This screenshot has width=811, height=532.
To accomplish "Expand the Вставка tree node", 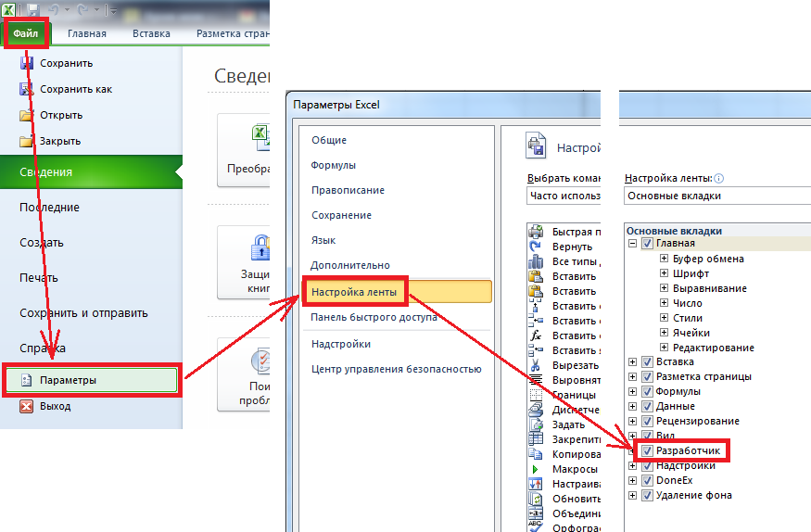I will pos(632,361).
